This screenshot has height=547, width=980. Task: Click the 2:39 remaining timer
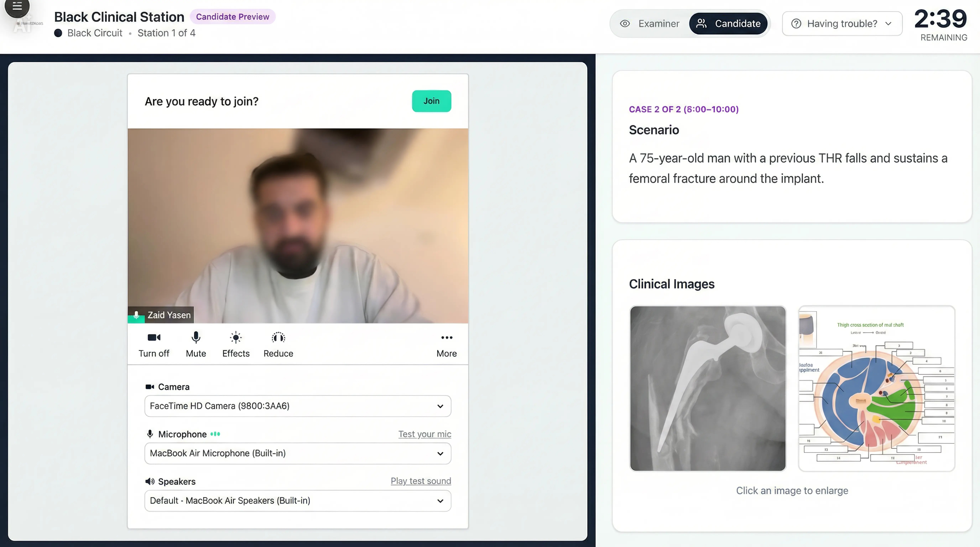(x=940, y=19)
